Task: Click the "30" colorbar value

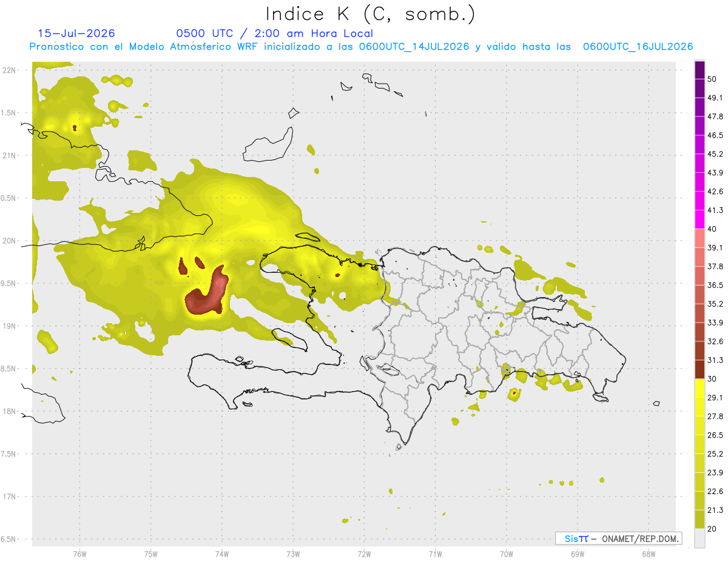Action: pos(712,379)
